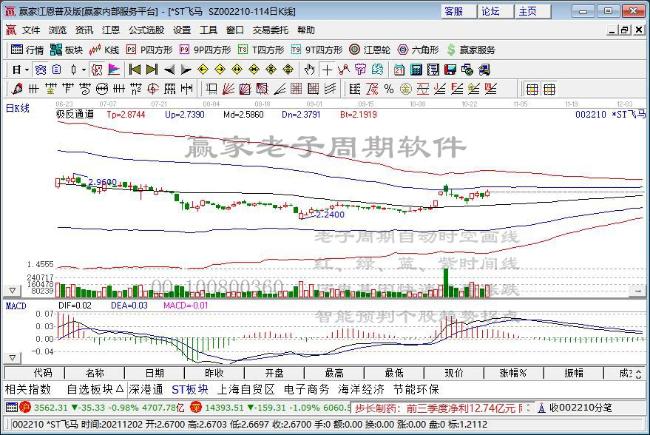
Task: Open the 六角形 hexagon tool
Action: click(x=418, y=50)
